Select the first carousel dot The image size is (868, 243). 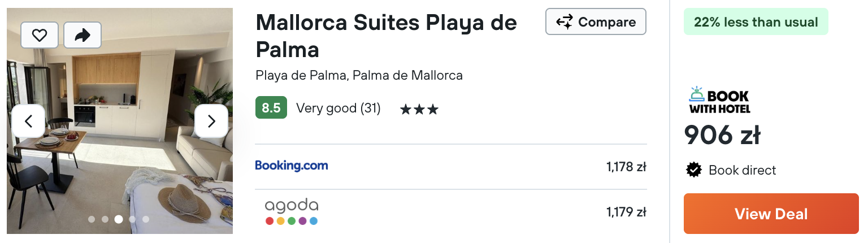click(x=92, y=219)
